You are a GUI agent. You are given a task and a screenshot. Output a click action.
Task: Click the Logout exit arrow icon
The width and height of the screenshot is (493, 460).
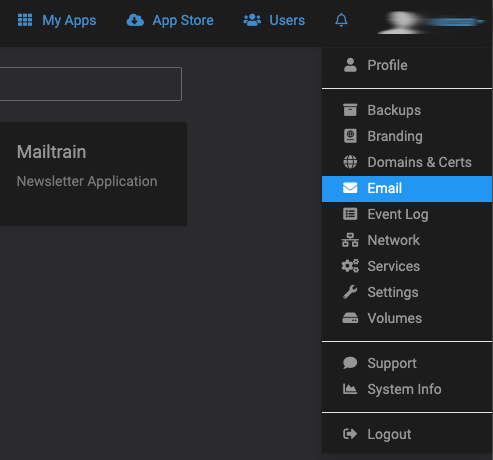pyautogui.click(x=350, y=434)
